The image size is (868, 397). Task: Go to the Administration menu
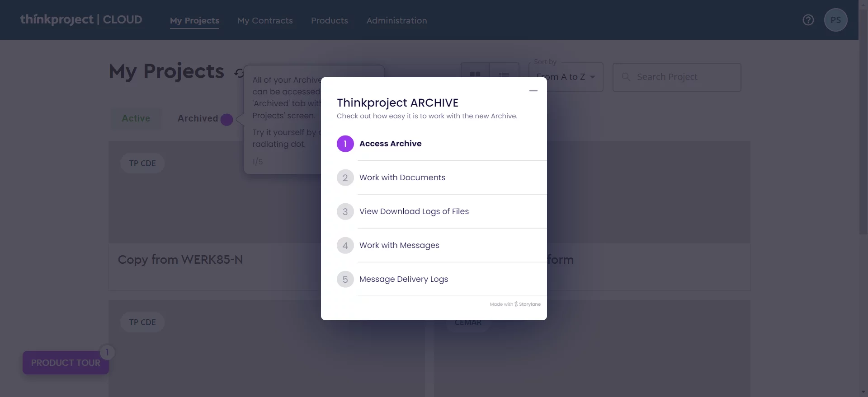[x=396, y=20]
